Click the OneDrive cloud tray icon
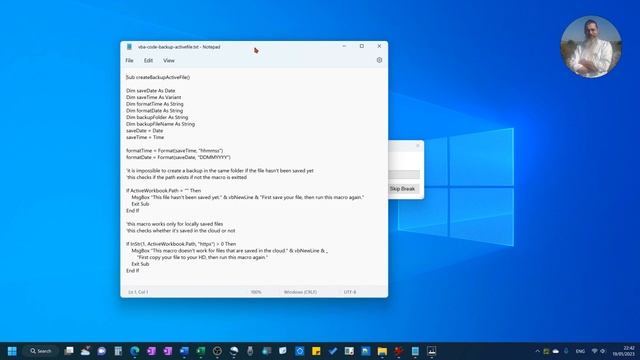The height and width of the screenshot is (360, 640). [x=556, y=351]
